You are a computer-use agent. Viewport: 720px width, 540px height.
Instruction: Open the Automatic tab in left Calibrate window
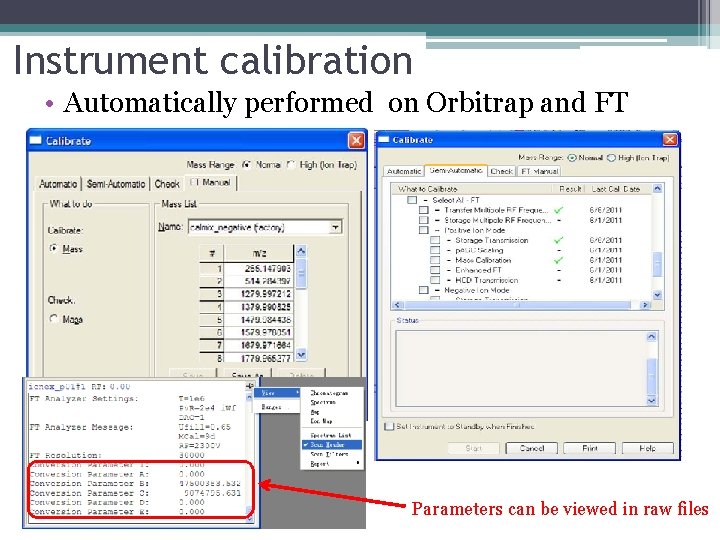58,184
